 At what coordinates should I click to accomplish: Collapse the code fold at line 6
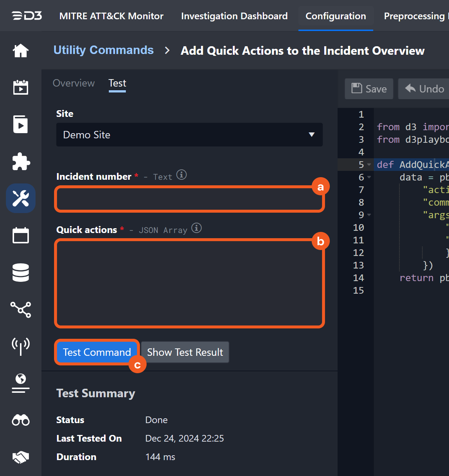(x=369, y=177)
